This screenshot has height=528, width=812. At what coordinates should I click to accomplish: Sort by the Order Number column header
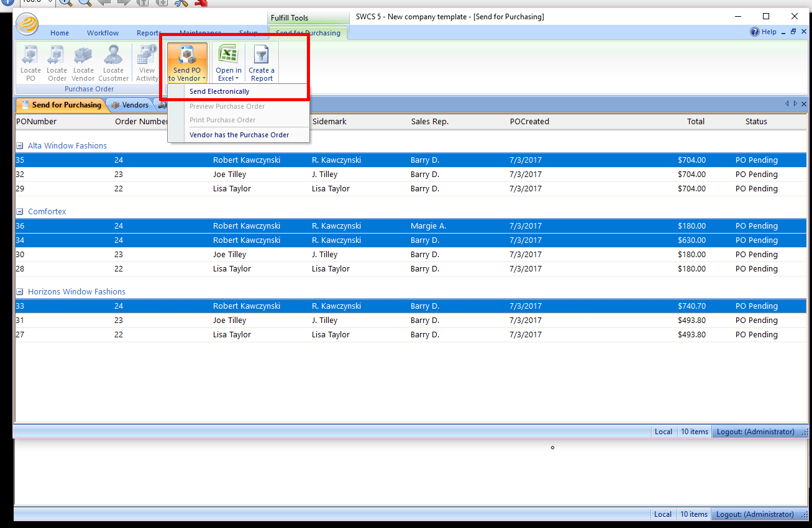pos(141,122)
